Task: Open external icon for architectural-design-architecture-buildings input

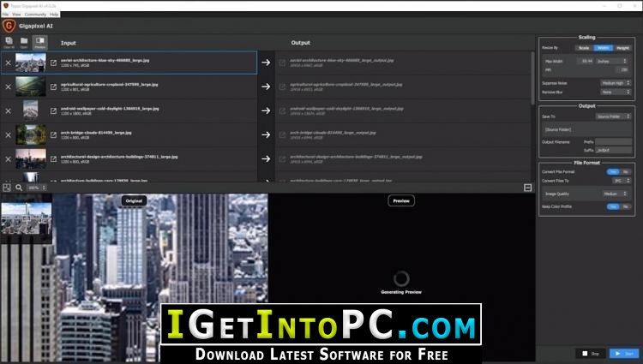Action: point(53,158)
